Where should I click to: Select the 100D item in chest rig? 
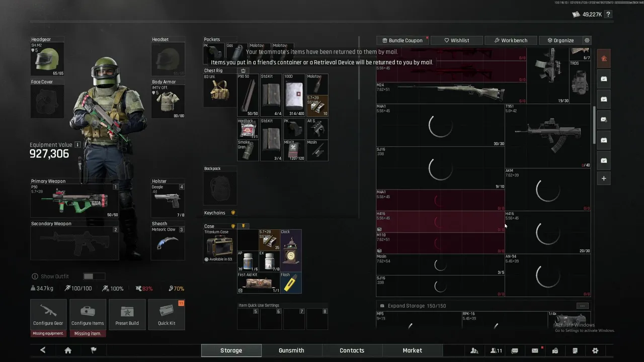click(294, 95)
